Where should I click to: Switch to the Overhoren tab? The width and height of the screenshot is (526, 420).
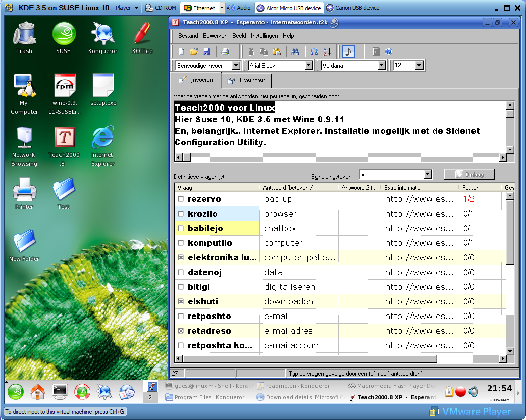click(x=246, y=80)
